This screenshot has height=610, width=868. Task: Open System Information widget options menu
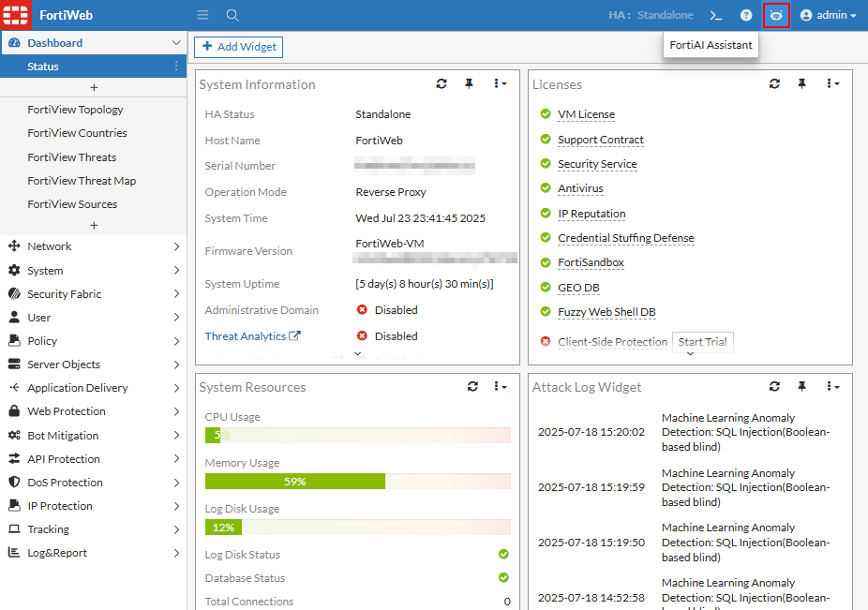click(x=500, y=84)
